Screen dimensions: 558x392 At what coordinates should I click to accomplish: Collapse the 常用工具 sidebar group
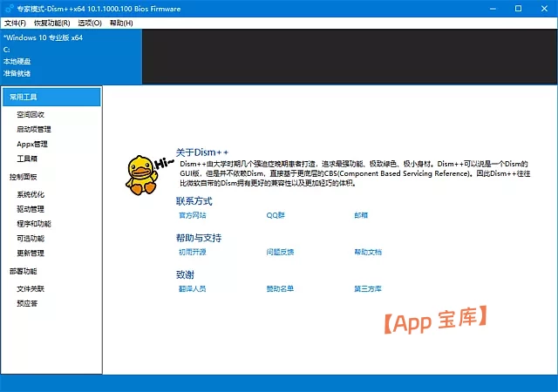click(24, 97)
